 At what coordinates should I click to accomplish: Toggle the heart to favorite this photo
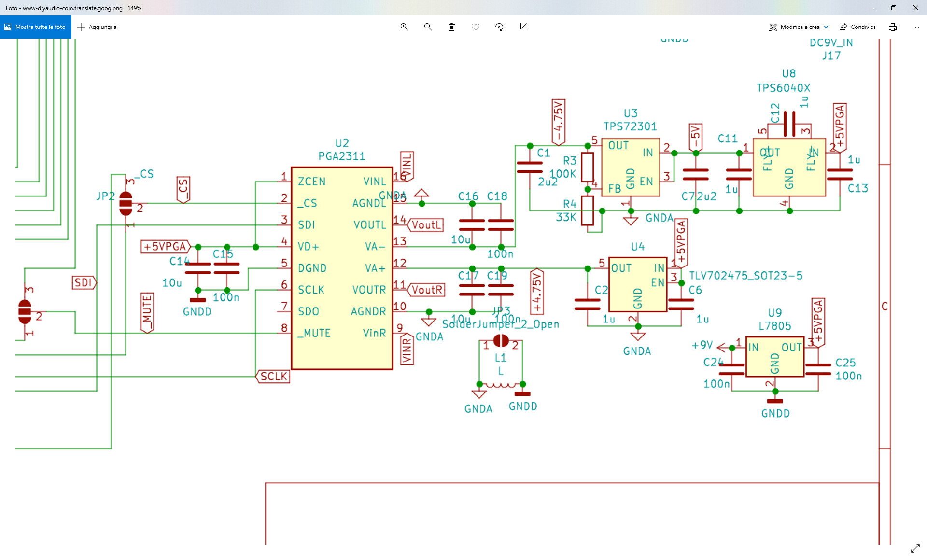(476, 27)
